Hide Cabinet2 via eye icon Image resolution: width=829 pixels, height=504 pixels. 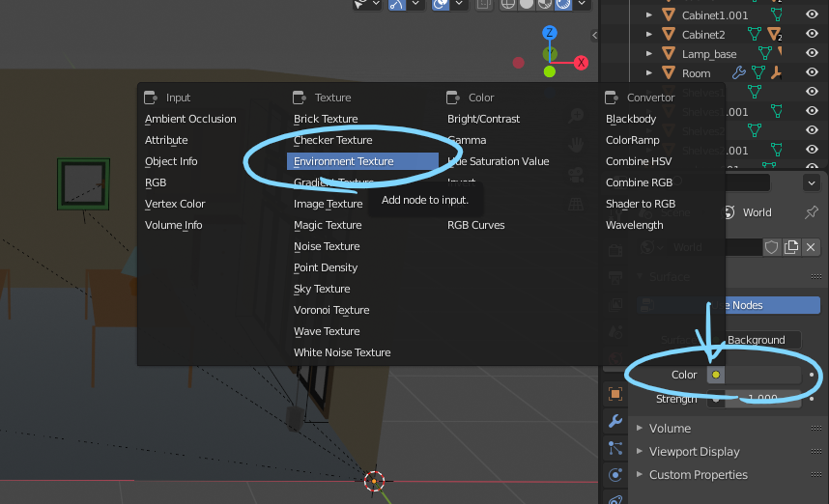[x=812, y=34]
